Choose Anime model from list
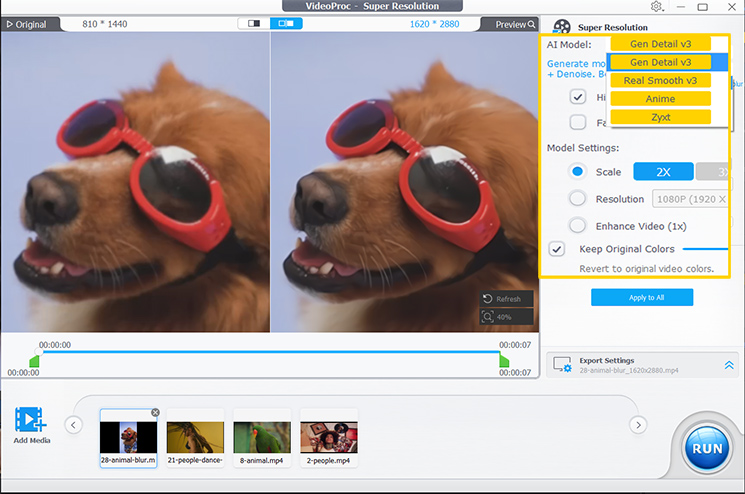 (x=660, y=99)
